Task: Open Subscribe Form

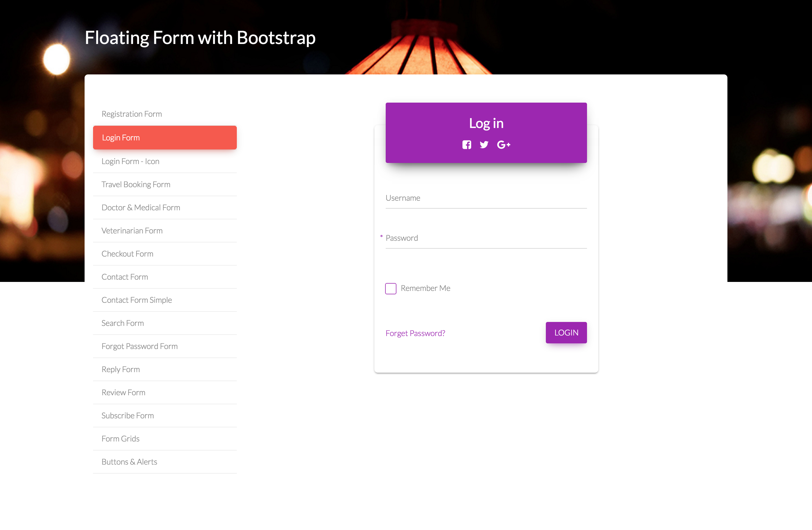Action: tap(165, 416)
